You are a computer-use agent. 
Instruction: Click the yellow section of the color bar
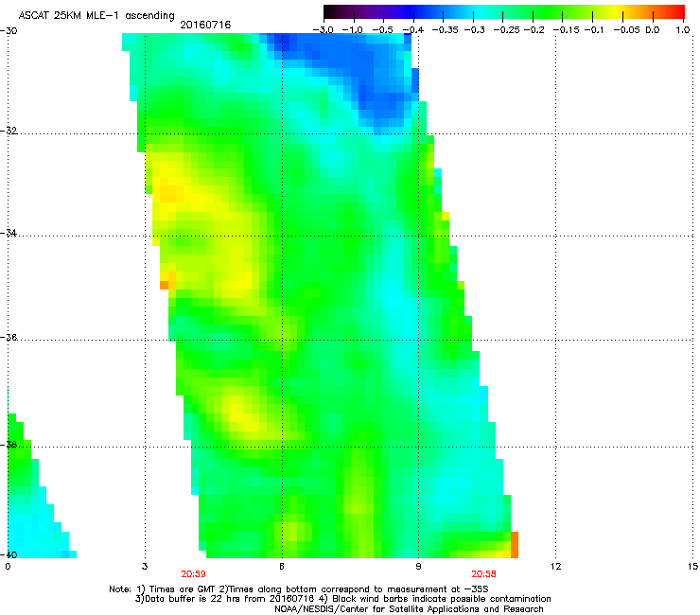coord(616,11)
